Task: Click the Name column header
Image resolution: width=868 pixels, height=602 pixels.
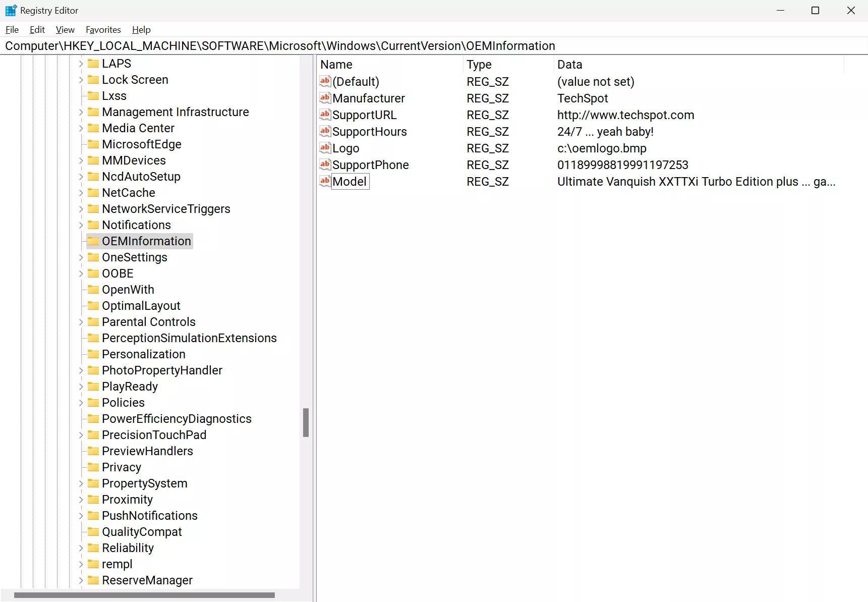Action: 390,65
